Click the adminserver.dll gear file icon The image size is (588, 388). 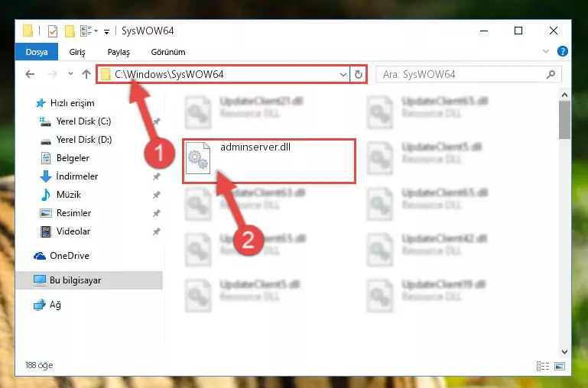click(x=198, y=158)
